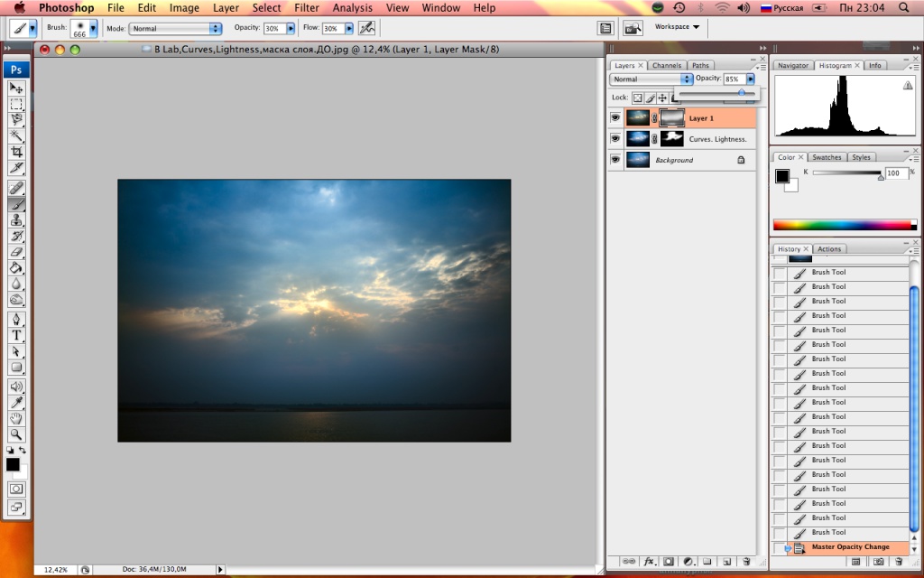Select the Type tool
The width and height of the screenshot is (924, 578).
point(16,335)
